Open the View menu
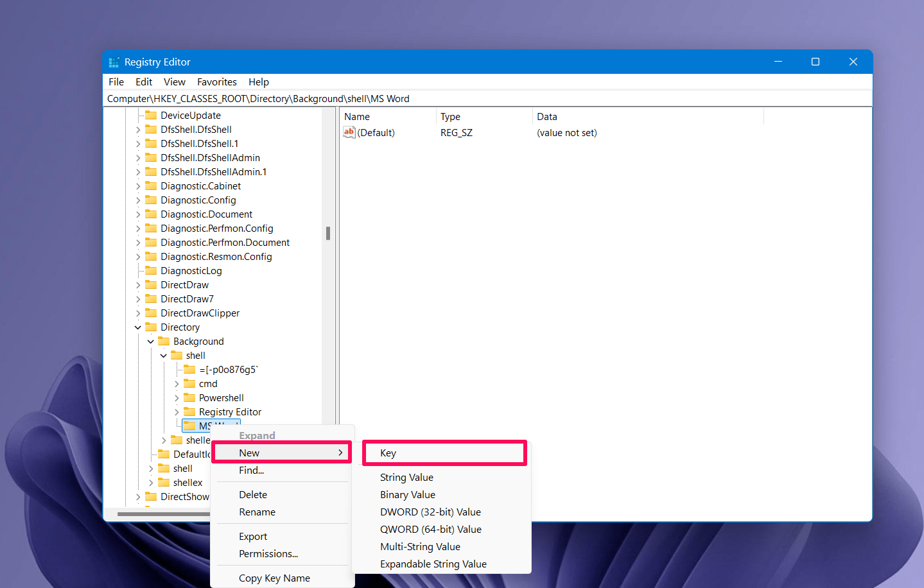 (x=175, y=82)
